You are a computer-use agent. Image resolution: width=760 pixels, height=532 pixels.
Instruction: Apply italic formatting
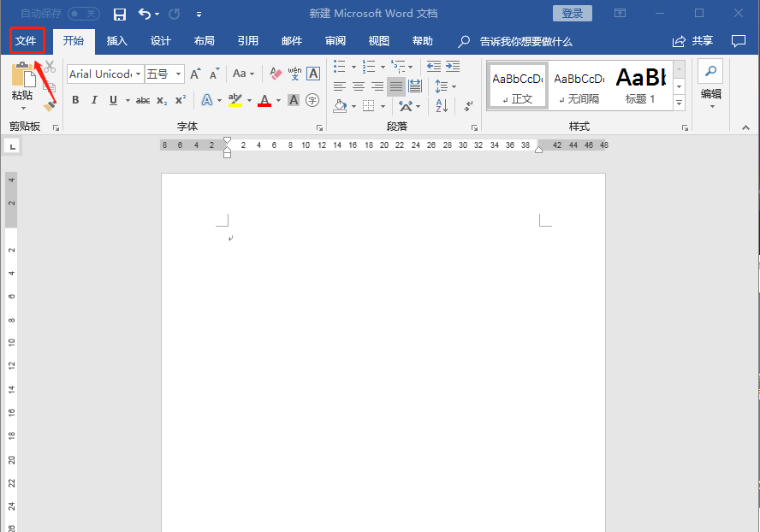click(x=94, y=100)
